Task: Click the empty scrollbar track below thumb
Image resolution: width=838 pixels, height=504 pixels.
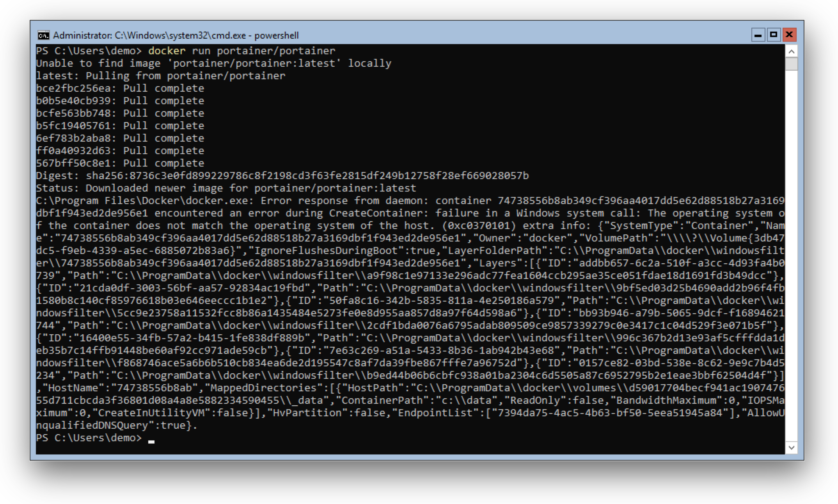Action: click(x=791, y=254)
